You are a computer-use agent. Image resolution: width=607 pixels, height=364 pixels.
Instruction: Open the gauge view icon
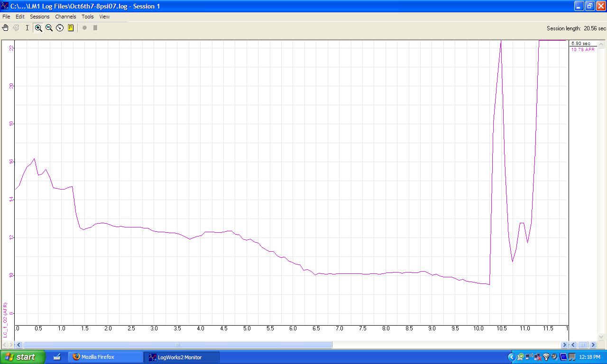click(60, 28)
